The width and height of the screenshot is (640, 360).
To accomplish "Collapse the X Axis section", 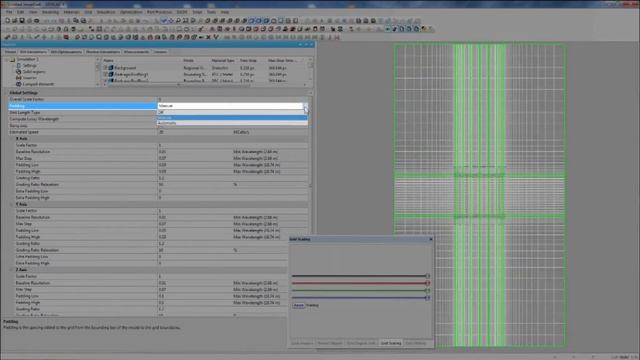I will point(12,139).
